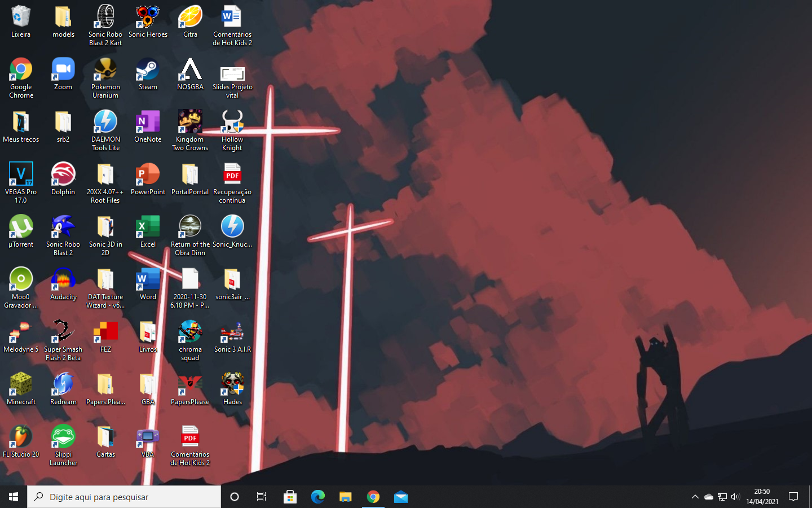Click the taskbar search box
812x508 pixels.
point(124,497)
